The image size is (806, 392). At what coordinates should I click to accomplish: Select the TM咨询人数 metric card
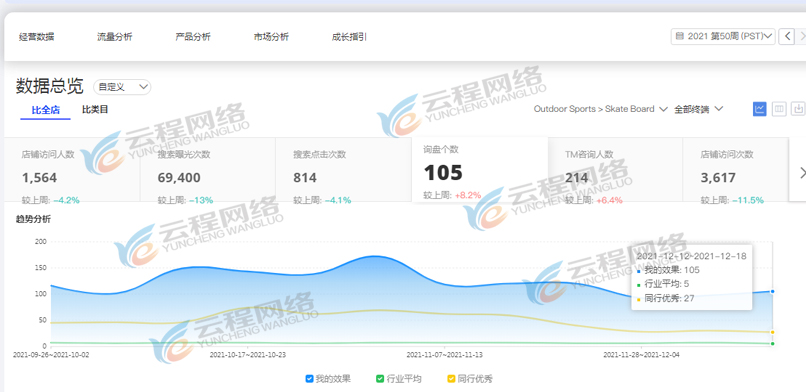pyautogui.click(x=615, y=170)
